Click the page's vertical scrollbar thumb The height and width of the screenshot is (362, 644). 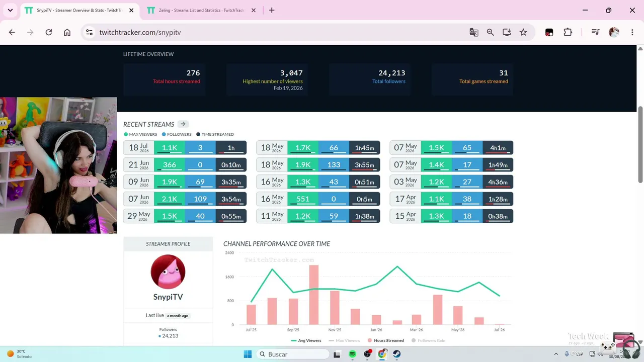point(640,145)
